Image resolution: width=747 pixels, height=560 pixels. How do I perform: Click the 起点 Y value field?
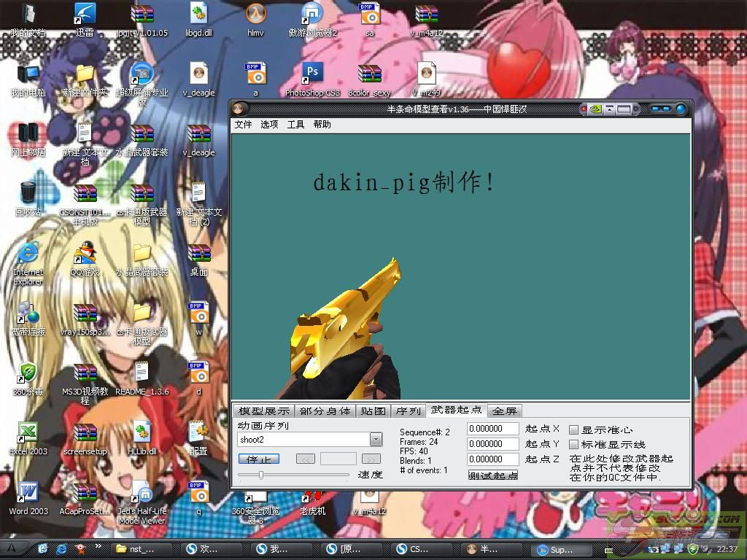click(x=492, y=444)
